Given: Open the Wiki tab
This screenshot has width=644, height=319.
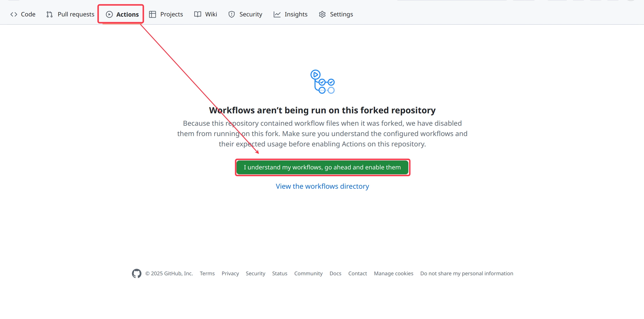Looking at the screenshot, I should [x=211, y=14].
